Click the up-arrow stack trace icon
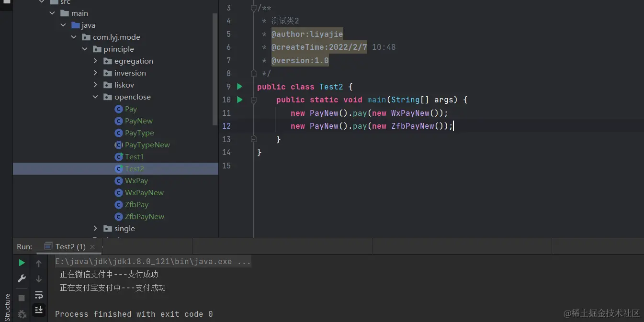This screenshot has height=322, width=644. pos(39,263)
